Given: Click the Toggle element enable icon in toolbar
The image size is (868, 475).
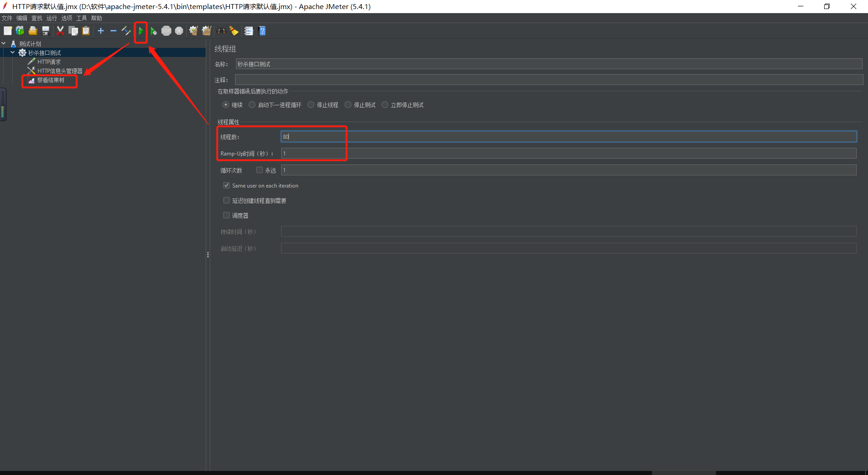Looking at the screenshot, I should click(x=126, y=31).
